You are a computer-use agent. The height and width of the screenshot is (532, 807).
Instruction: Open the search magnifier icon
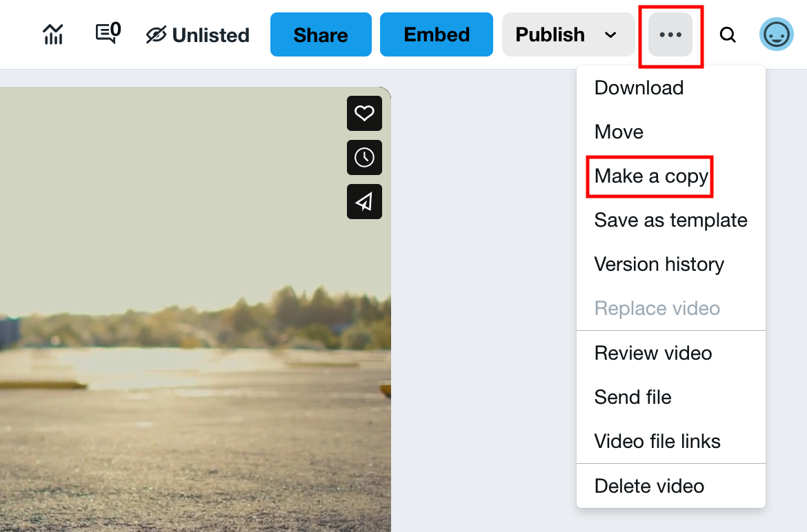(x=728, y=34)
